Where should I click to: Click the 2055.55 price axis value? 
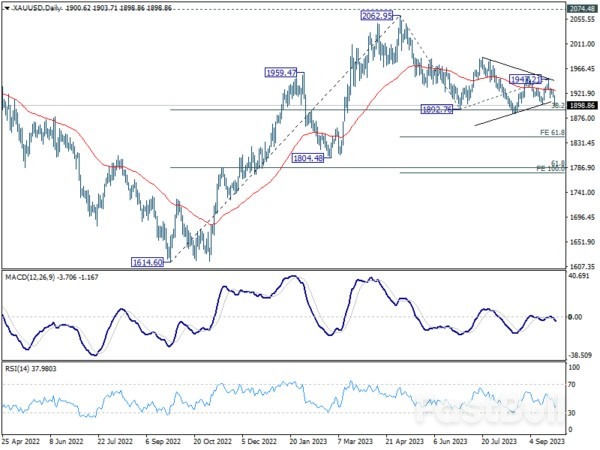coord(582,19)
